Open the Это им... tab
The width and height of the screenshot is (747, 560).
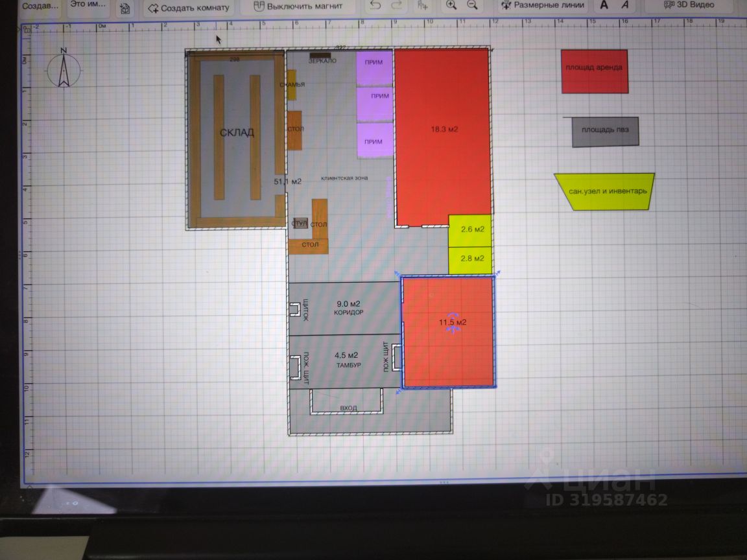[88, 5]
